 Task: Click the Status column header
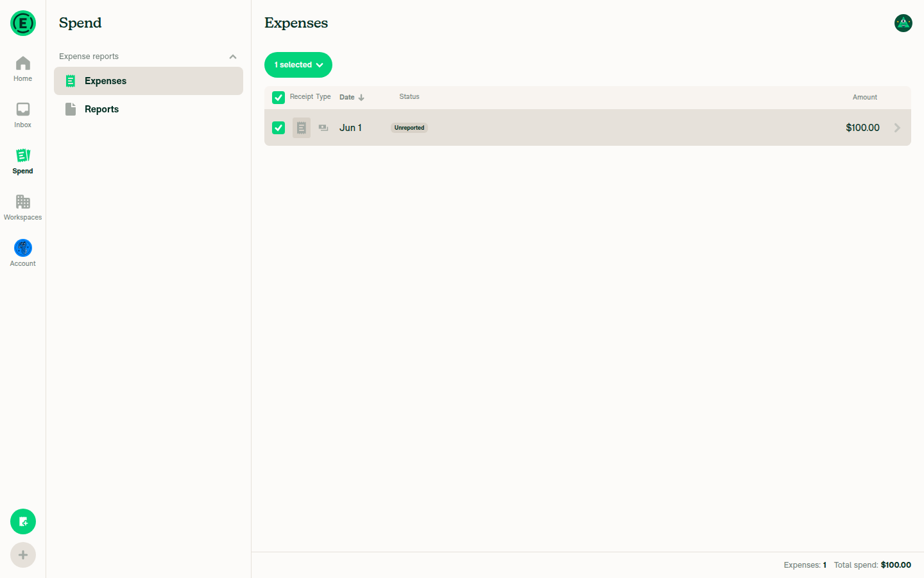(x=409, y=97)
